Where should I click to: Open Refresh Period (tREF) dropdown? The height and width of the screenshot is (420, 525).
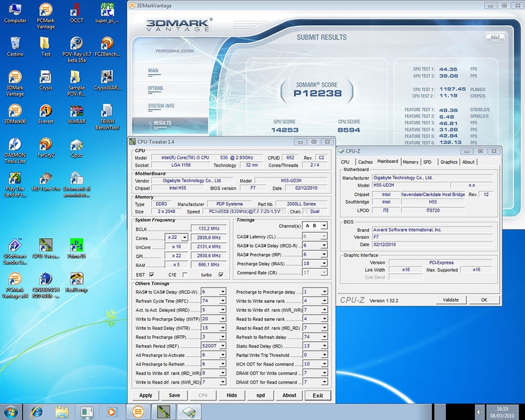click(x=223, y=346)
